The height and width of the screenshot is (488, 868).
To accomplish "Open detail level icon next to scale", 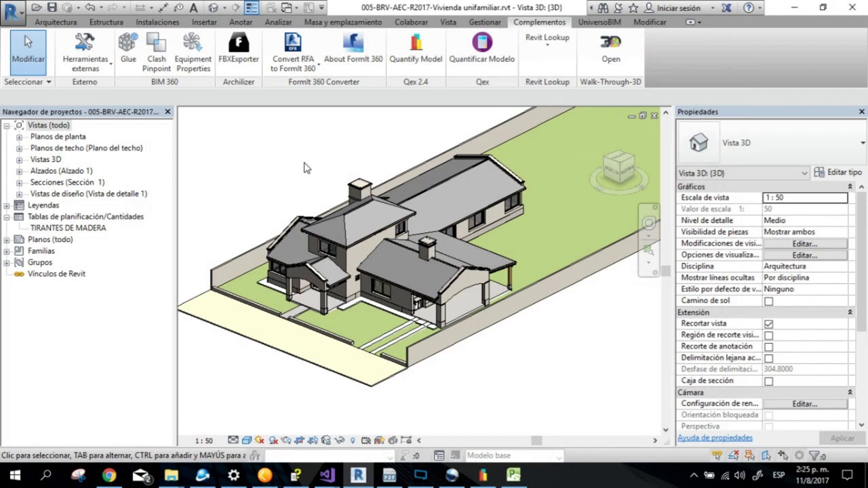I will point(233,441).
